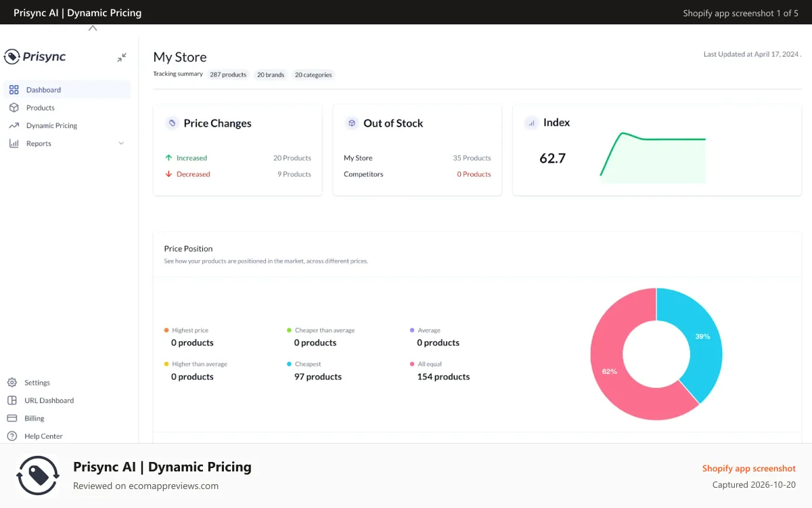Image resolution: width=812 pixels, height=508 pixels.
Task: Click the Prisync logo
Action: 35,57
